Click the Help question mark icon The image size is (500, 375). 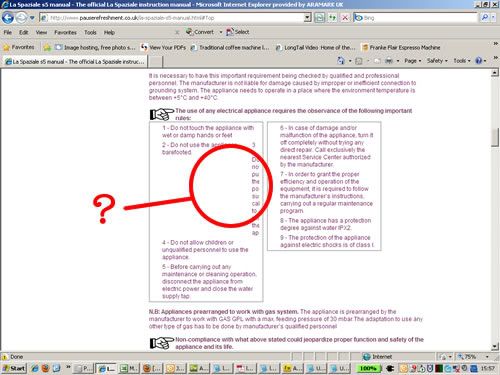coord(479,61)
